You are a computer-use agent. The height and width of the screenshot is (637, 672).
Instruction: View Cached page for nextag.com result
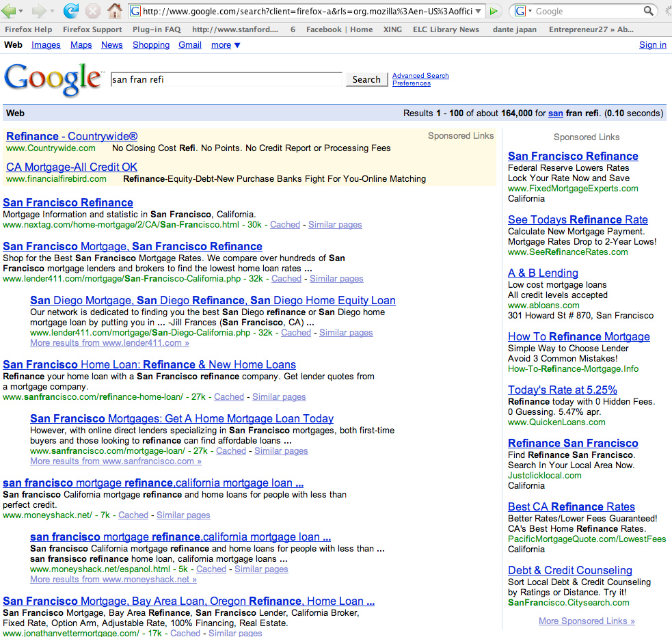coord(285,224)
